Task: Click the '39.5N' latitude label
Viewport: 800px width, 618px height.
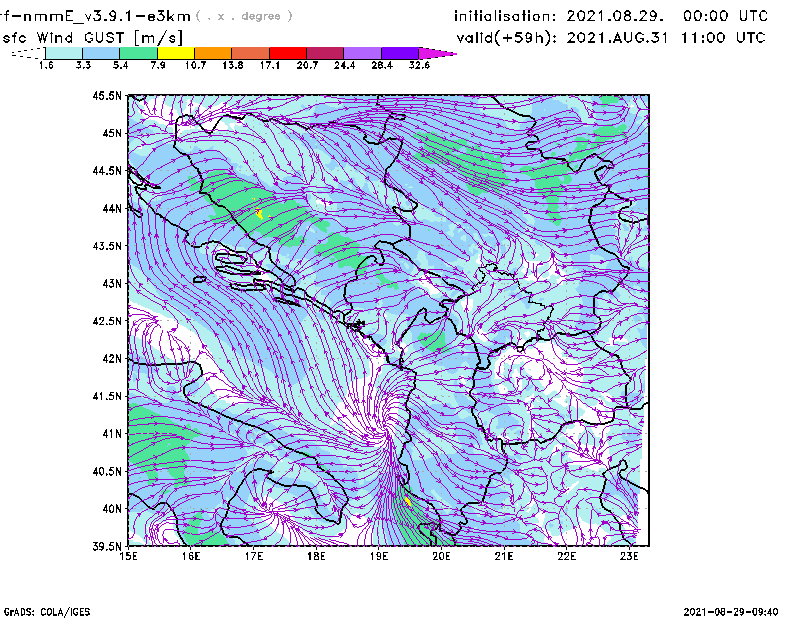Action: click(x=107, y=546)
